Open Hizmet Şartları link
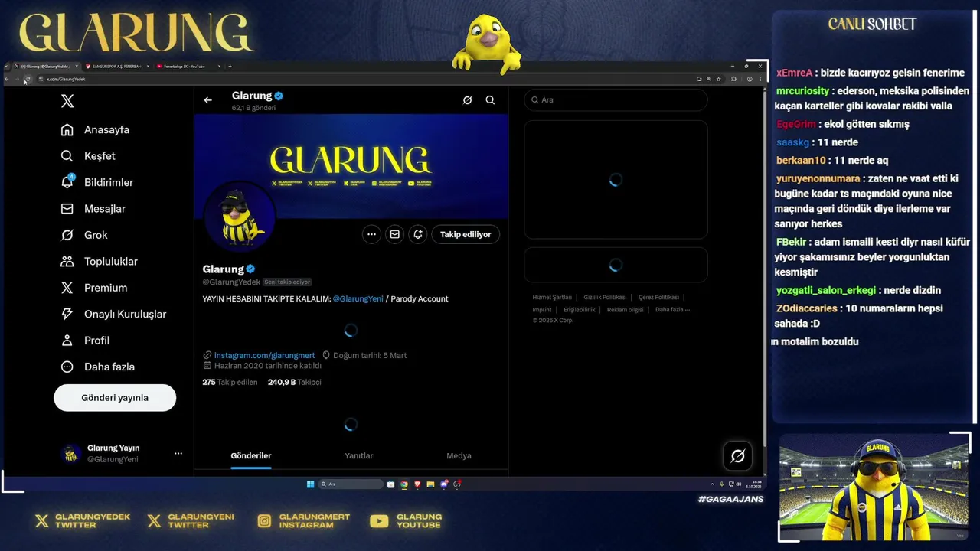This screenshot has width=980, height=551. click(552, 298)
